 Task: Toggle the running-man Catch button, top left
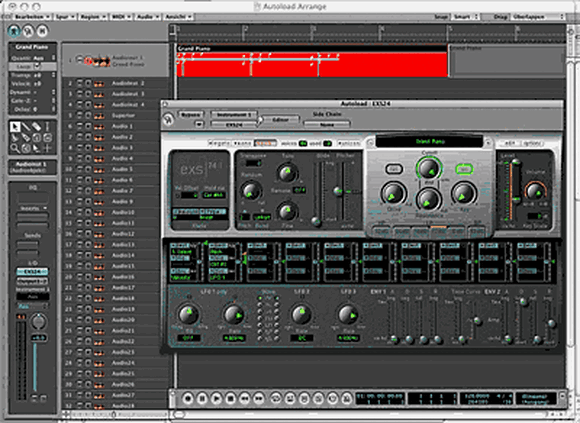tap(14, 31)
